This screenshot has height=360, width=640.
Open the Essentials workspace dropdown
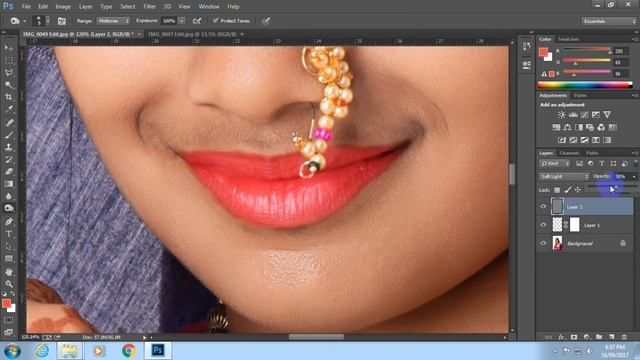tap(609, 21)
